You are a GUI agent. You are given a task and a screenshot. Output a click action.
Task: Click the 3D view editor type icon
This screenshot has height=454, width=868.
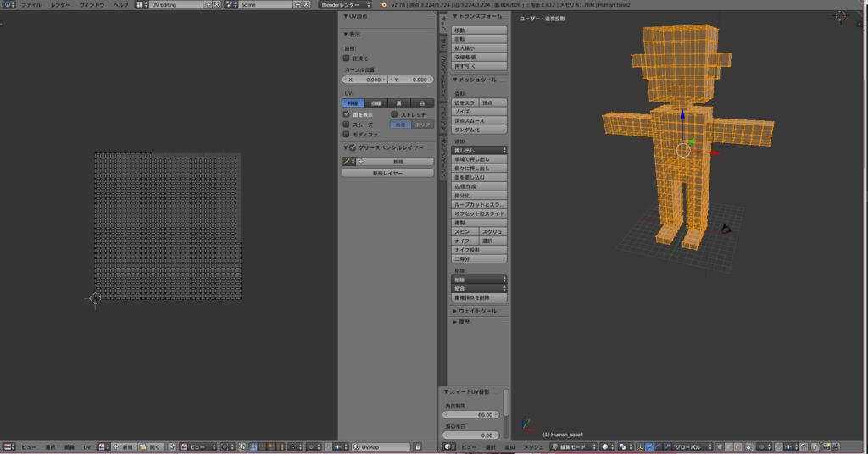(448, 447)
